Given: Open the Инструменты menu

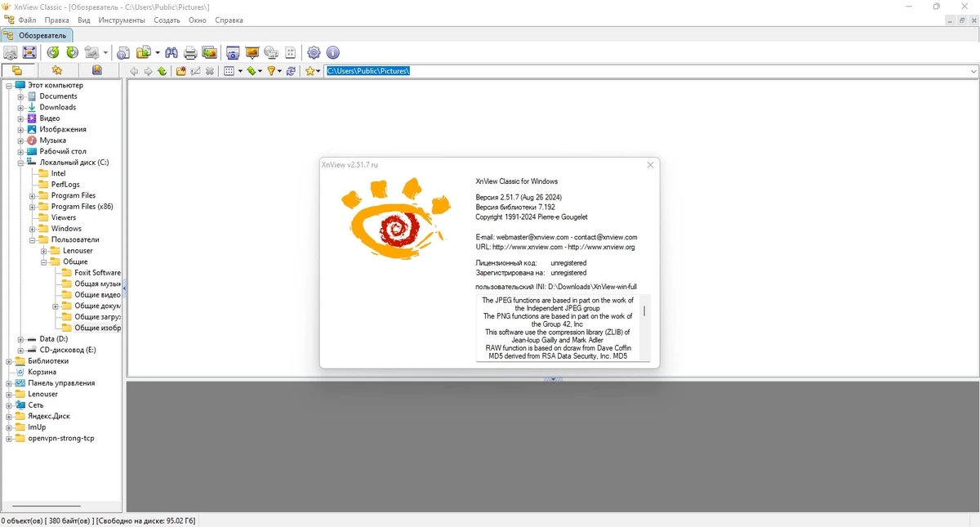Looking at the screenshot, I should click(122, 20).
